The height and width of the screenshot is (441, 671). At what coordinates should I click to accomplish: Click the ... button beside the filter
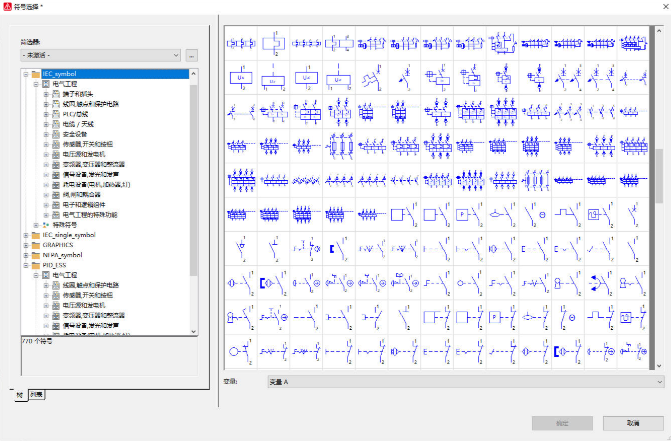coord(191,55)
